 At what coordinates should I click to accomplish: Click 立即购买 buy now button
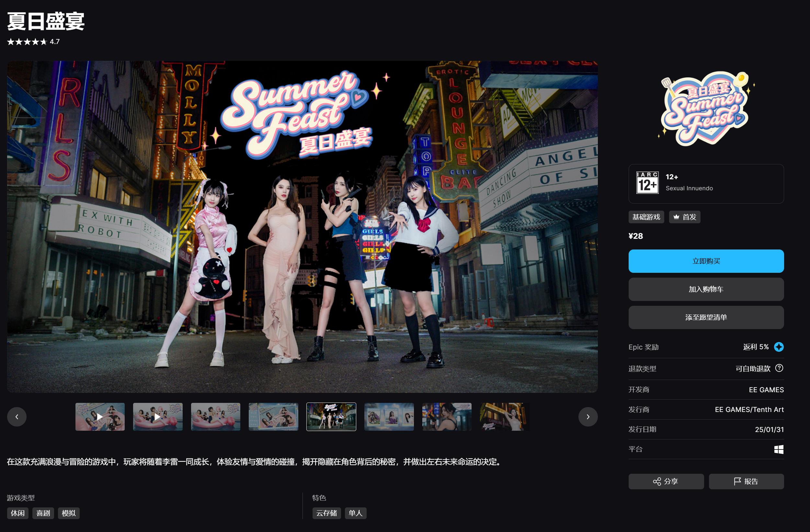[x=706, y=261]
